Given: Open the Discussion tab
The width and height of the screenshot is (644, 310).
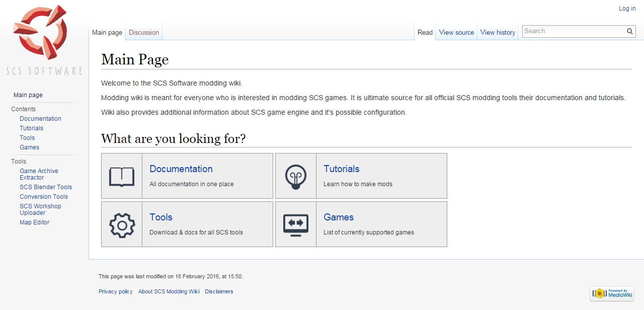Looking at the screenshot, I should (144, 33).
